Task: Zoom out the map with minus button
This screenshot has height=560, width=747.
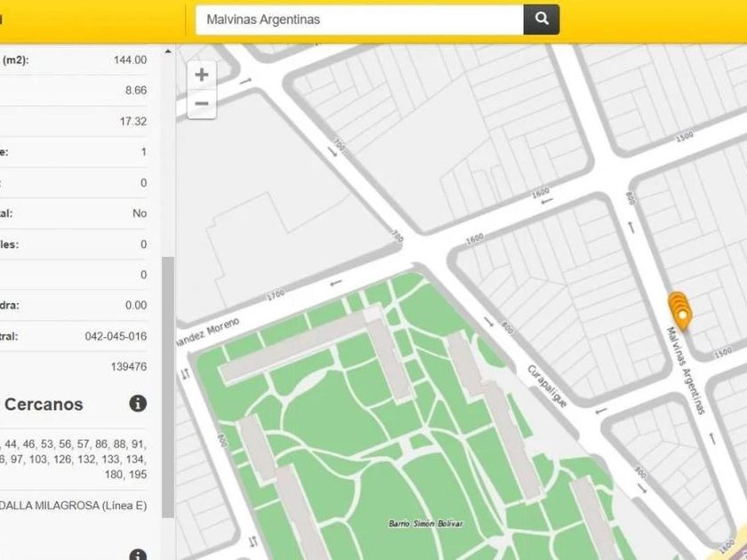Action: 202,104
